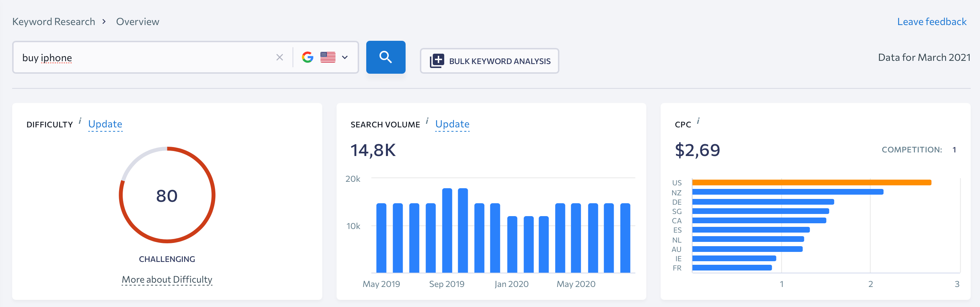Click the difficulty gauge showing 80

(167, 195)
